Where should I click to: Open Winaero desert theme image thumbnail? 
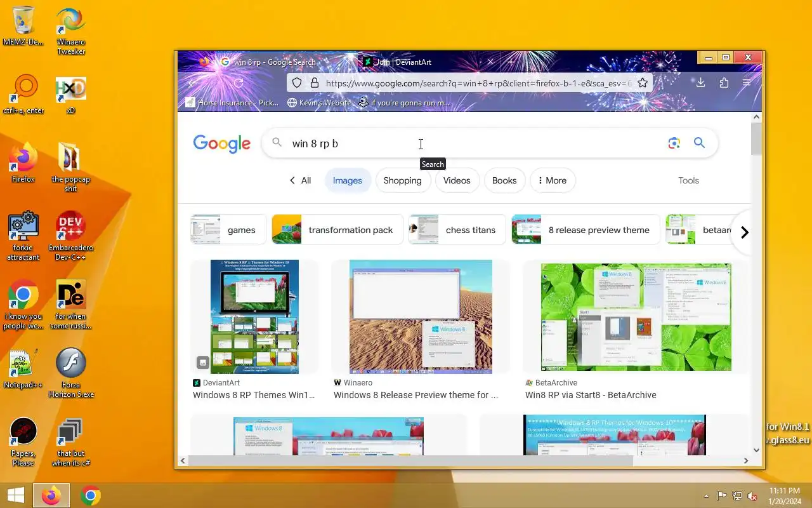point(421,317)
